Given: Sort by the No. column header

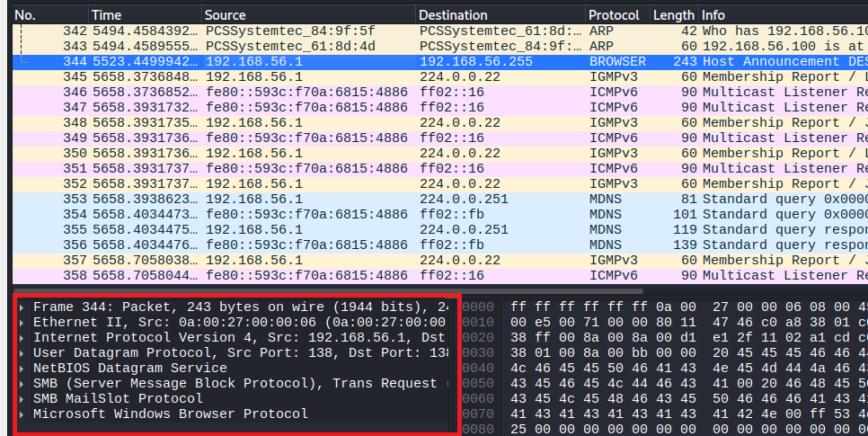Looking at the screenshot, I should pyautogui.click(x=50, y=15).
